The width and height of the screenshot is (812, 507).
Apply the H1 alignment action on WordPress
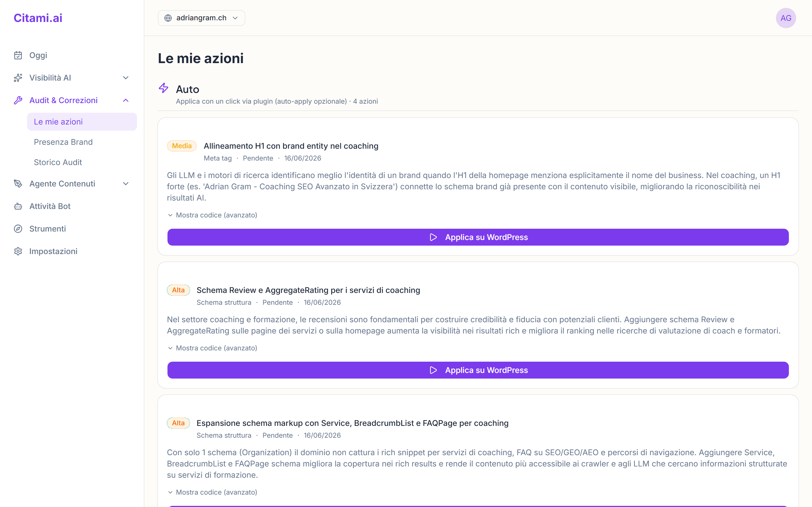click(x=478, y=237)
